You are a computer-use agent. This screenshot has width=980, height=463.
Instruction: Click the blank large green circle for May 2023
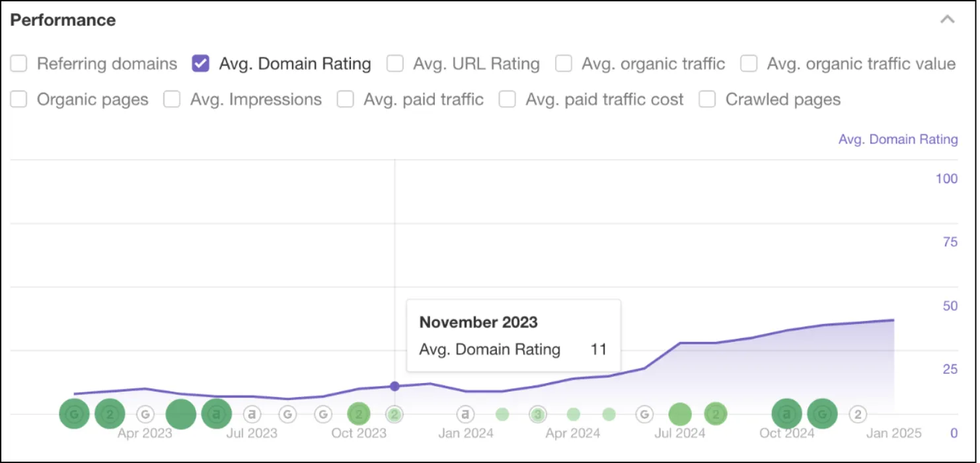181,415
